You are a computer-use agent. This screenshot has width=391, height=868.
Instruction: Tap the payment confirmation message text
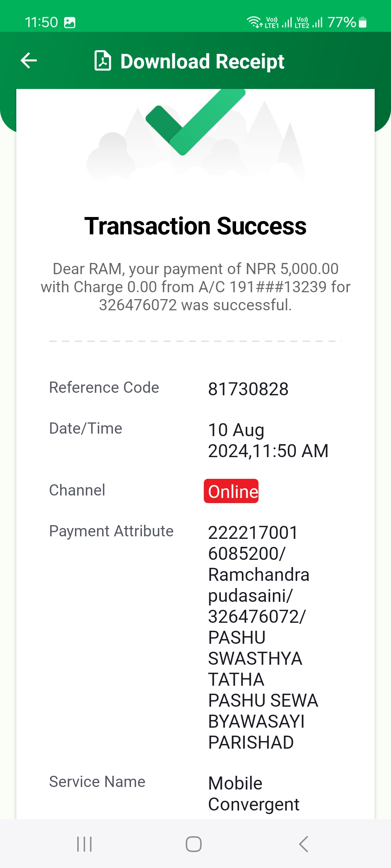click(195, 287)
